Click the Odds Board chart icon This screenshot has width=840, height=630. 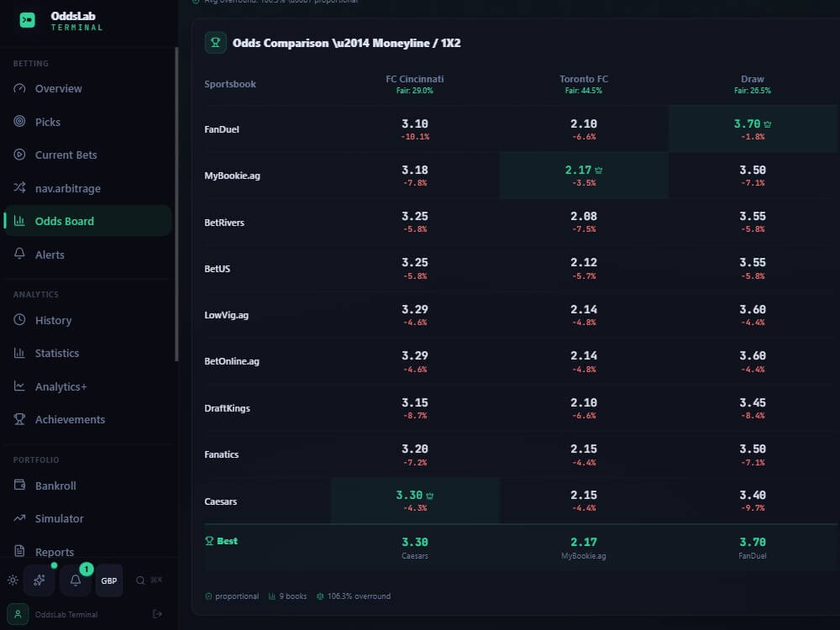19,221
